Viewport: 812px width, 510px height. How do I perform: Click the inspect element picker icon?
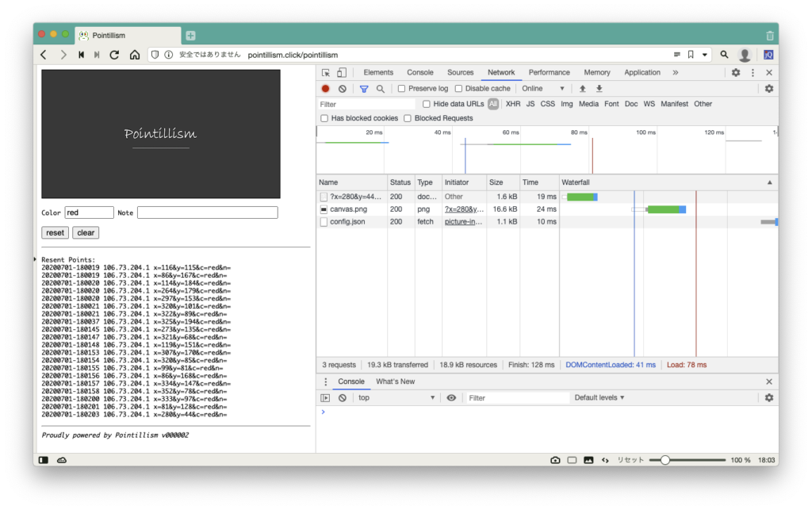click(326, 72)
